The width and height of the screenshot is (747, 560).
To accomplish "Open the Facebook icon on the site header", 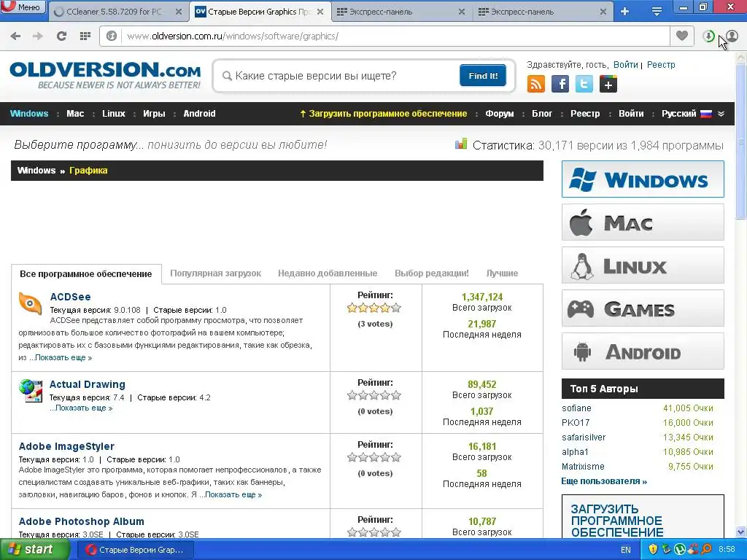I will 560,85.
